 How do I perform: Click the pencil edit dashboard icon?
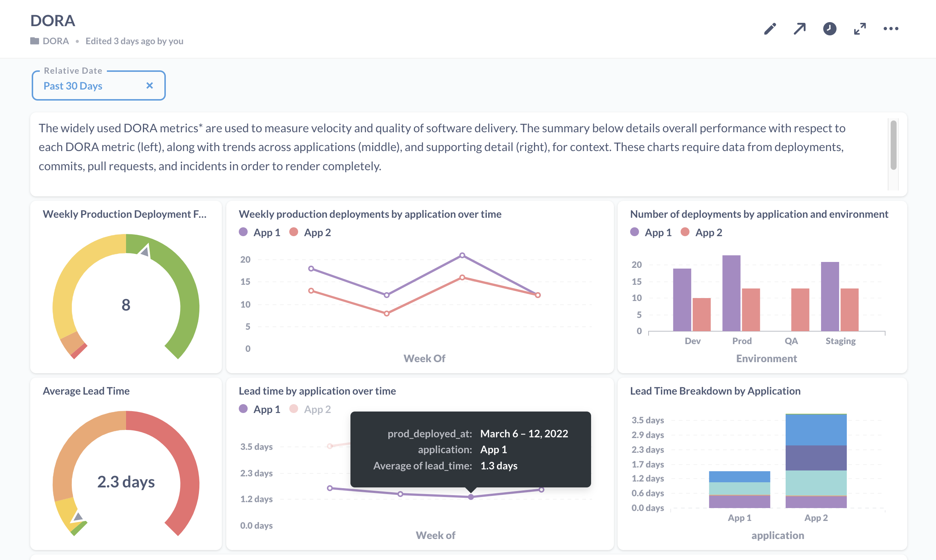point(770,29)
